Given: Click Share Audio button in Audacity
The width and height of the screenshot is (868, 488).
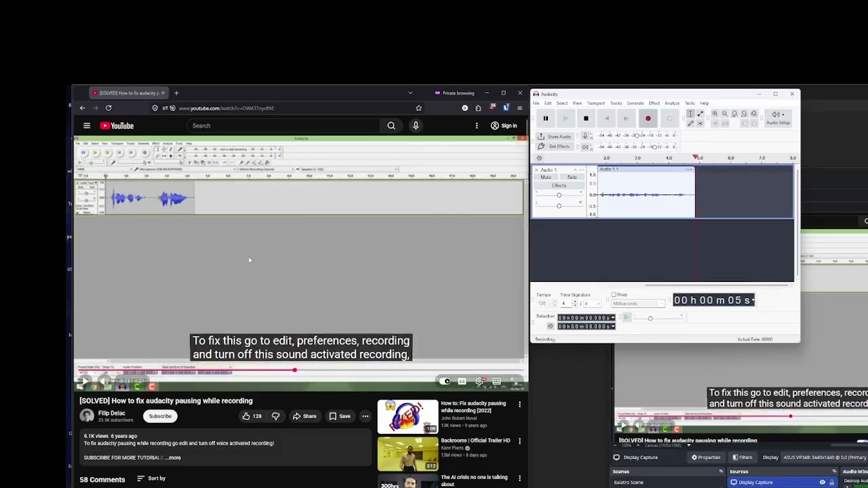Looking at the screenshot, I should (555, 136).
